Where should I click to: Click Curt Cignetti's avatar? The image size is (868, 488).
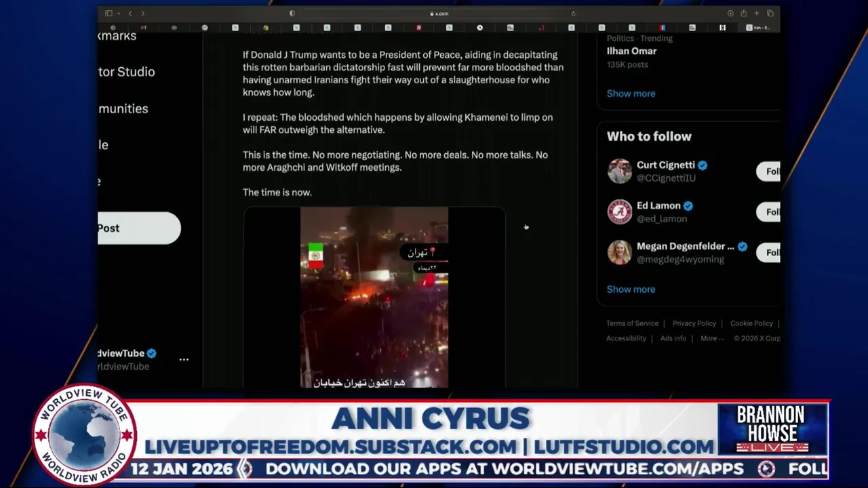coord(620,171)
